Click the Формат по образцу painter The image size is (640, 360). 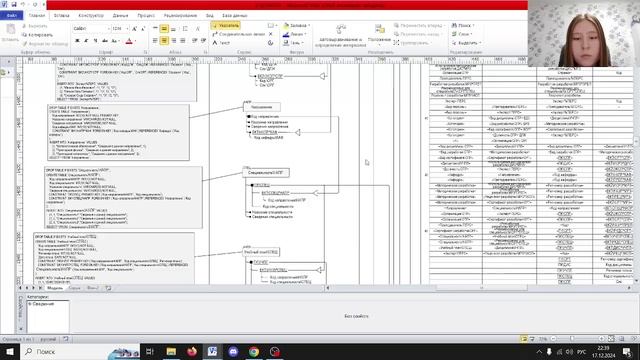45,44
